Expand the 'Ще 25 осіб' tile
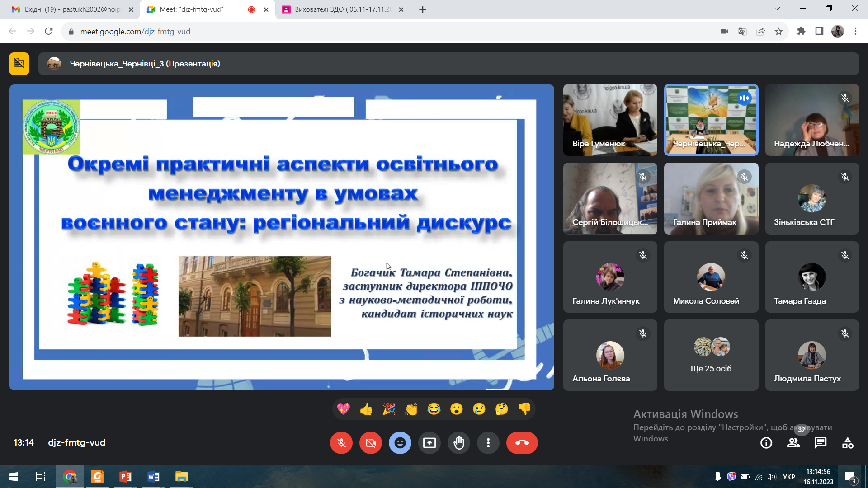868x488 pixels. pyautogui.click(x=711, y=355)
